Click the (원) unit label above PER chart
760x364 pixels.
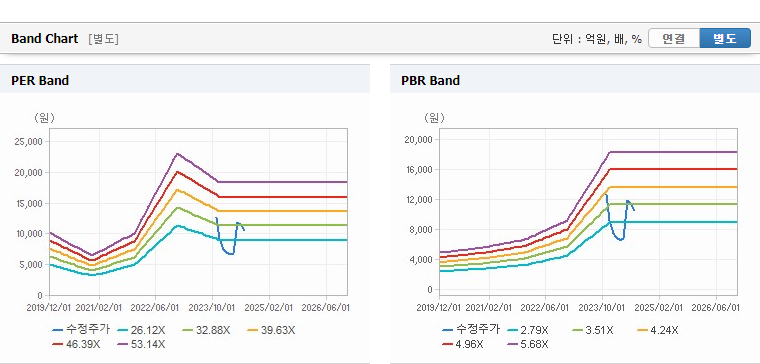44,118
